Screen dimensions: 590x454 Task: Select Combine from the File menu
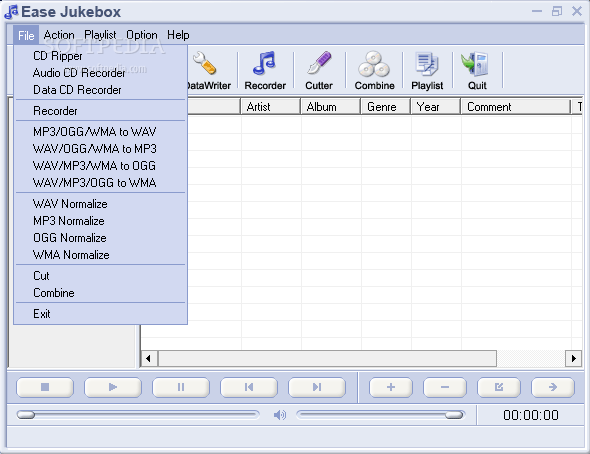(100, 293)
